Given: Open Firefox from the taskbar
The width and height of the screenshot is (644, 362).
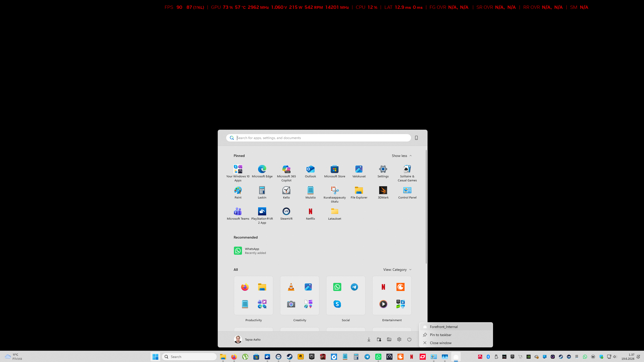Looking at the screenshot, I should tap(234, 357).
